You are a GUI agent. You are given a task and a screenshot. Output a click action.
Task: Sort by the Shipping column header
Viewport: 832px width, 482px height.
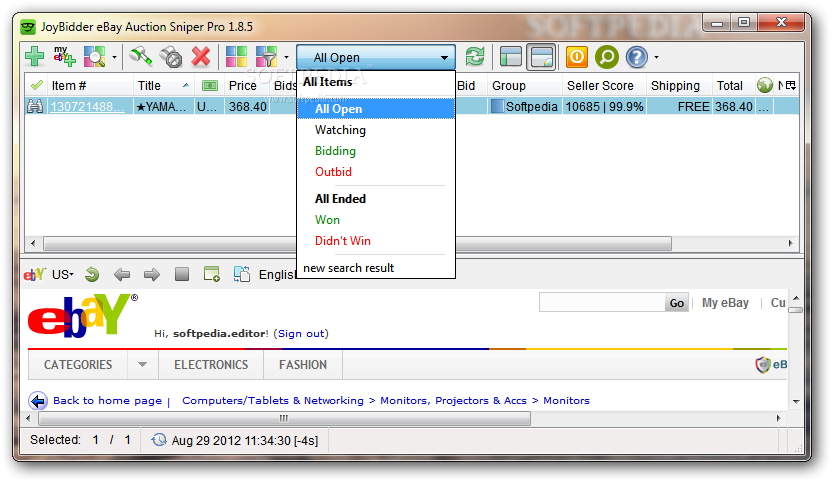[x=675, y=85]
